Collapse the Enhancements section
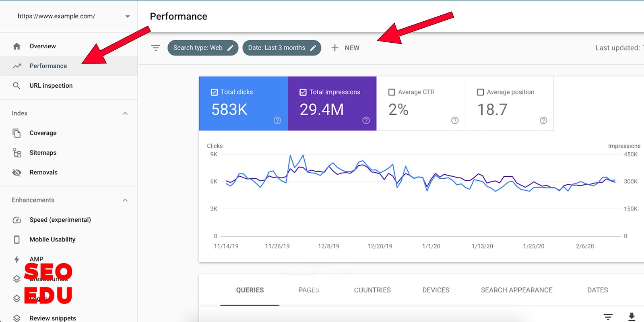The height and width of the screenshot is (322, 644). 125,200
